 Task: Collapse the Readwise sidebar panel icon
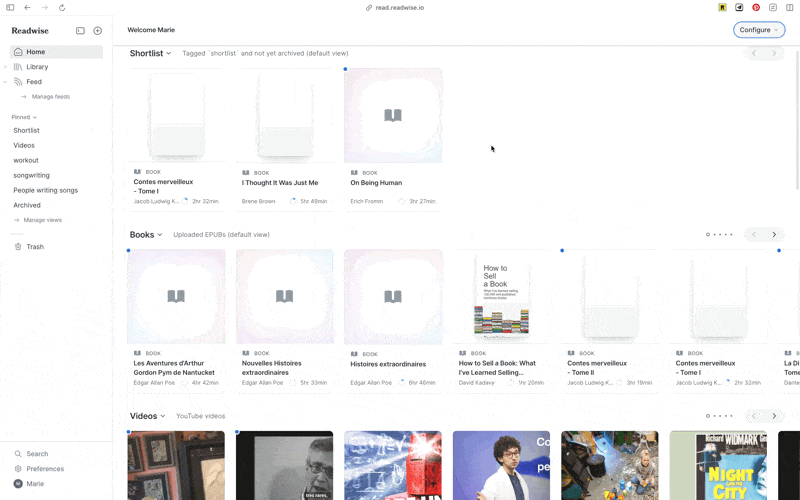click(80, 31)
